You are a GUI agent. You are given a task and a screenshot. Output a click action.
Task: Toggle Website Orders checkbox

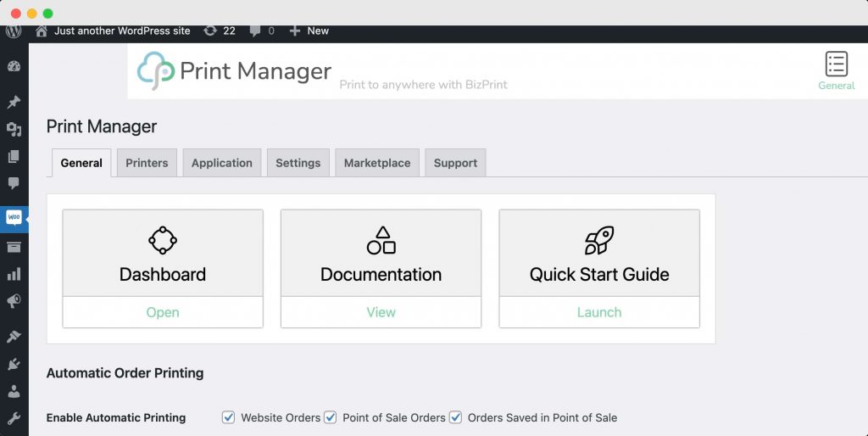coord(228,417)
